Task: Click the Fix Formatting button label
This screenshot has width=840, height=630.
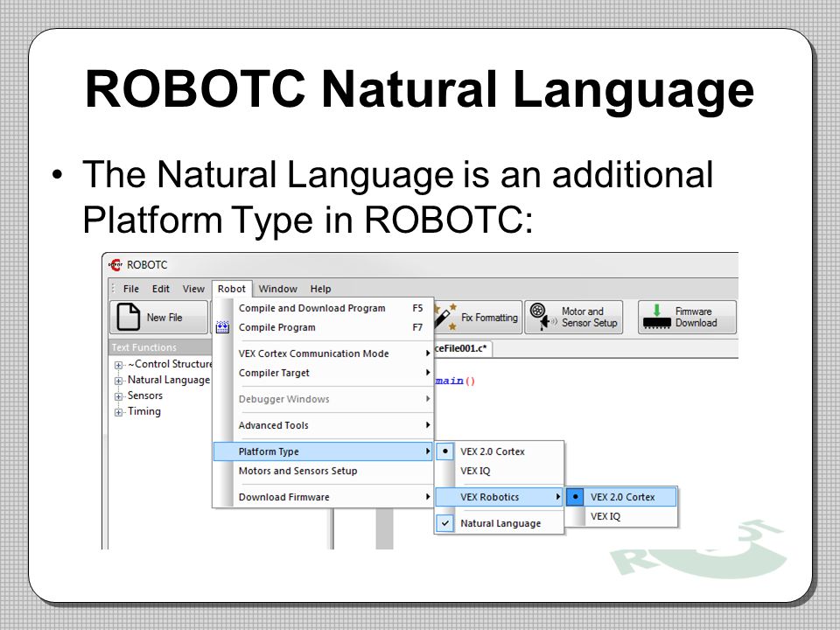Action: tap(489, 317)
